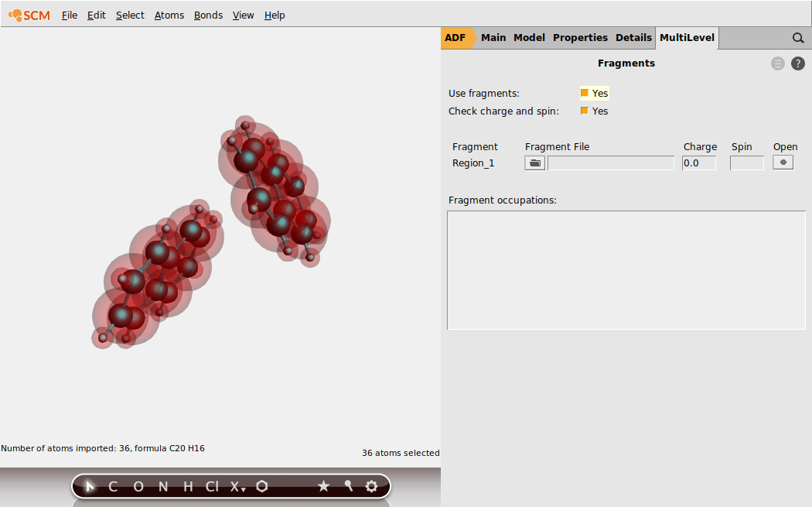Browse for Region_1 fragment file
812x507 pixels.
(x=534, y=163)
